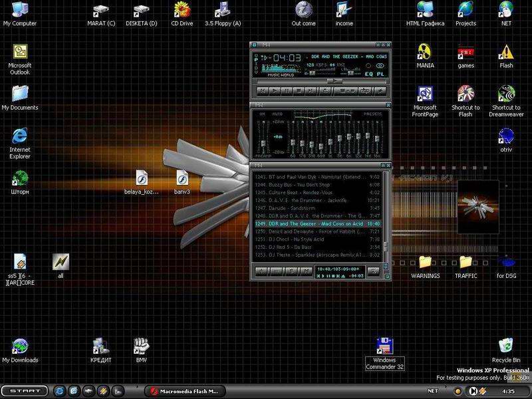Viewport: 532px width, 399px height.
Task: Toggle the equalizer AUTO button
Action: pyautogui.click(x=277, y=114)
